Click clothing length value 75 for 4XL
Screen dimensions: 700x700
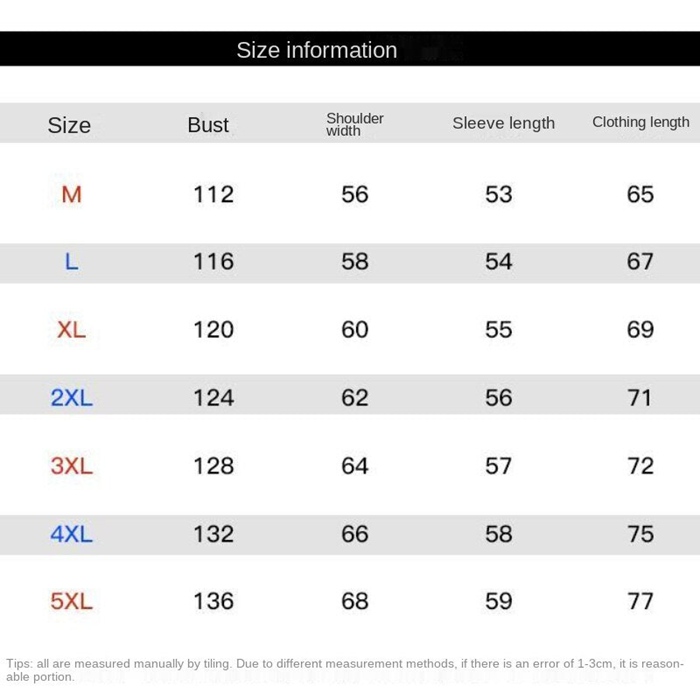click(641, 534)
